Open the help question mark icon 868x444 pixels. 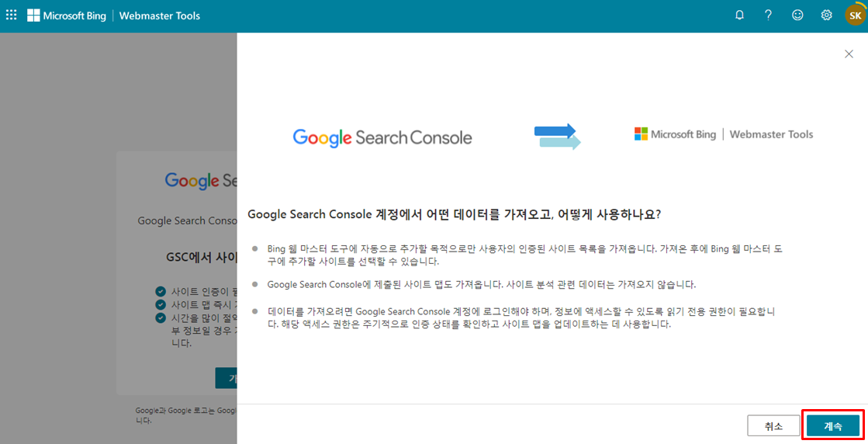769,15
